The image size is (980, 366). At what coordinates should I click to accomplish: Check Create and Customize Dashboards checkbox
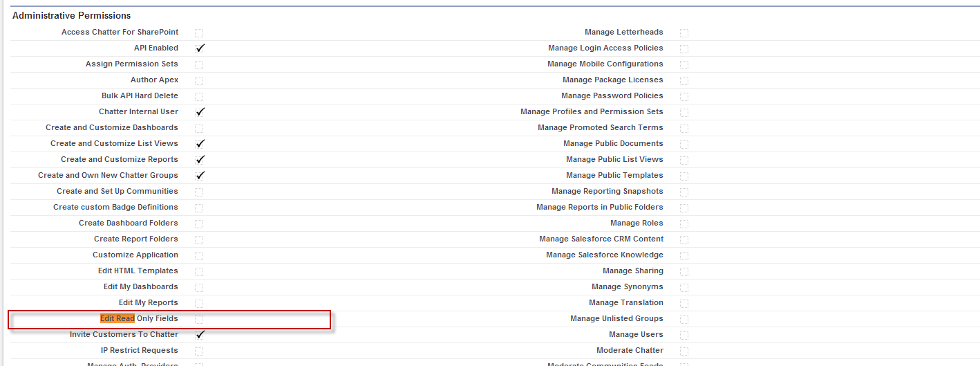(x=199, y=128)
